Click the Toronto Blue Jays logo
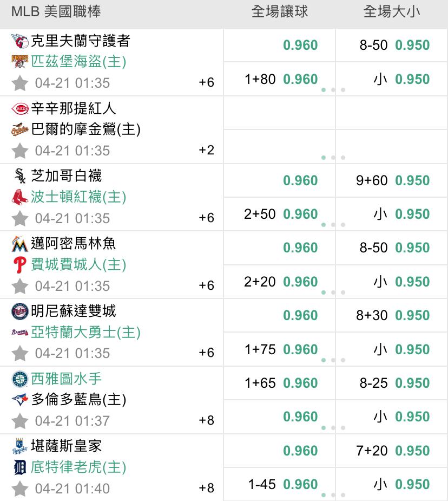 tap(20, 399)
